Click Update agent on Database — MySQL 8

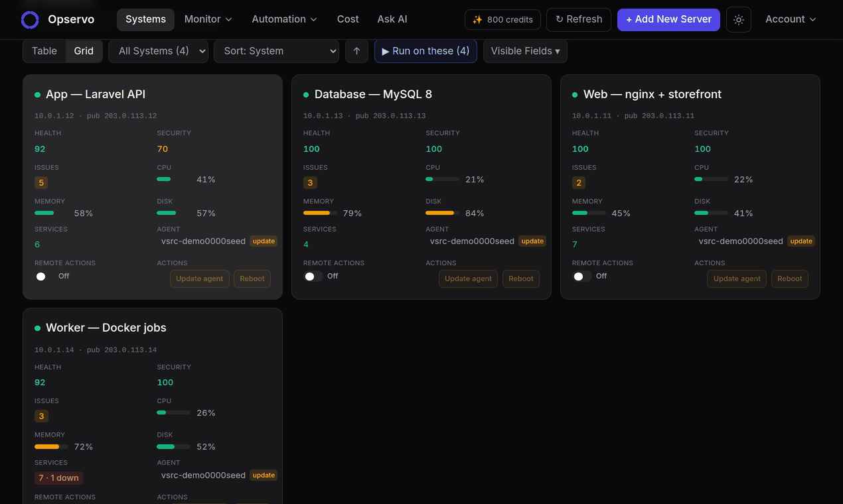pyautogui.click(x=469, y=279)
